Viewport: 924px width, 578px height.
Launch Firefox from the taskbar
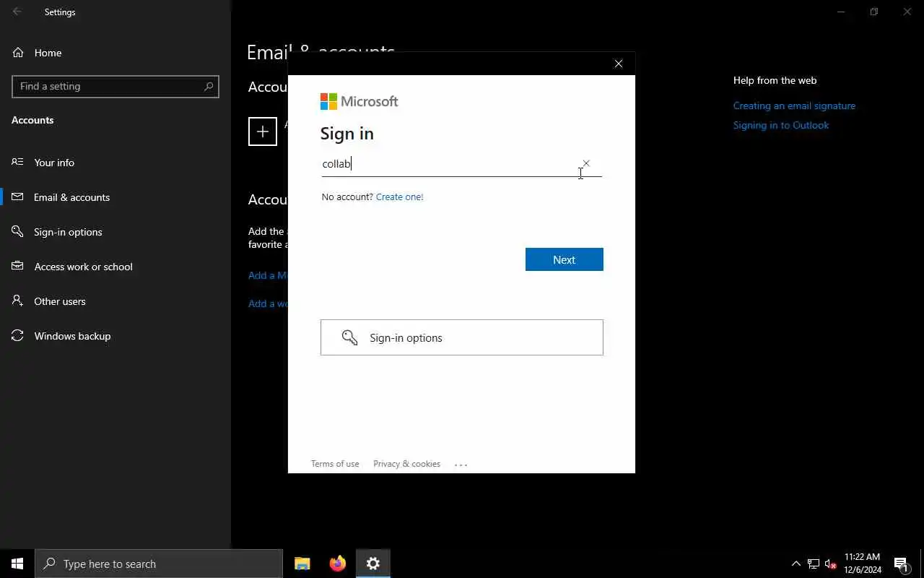pos(338,564)
